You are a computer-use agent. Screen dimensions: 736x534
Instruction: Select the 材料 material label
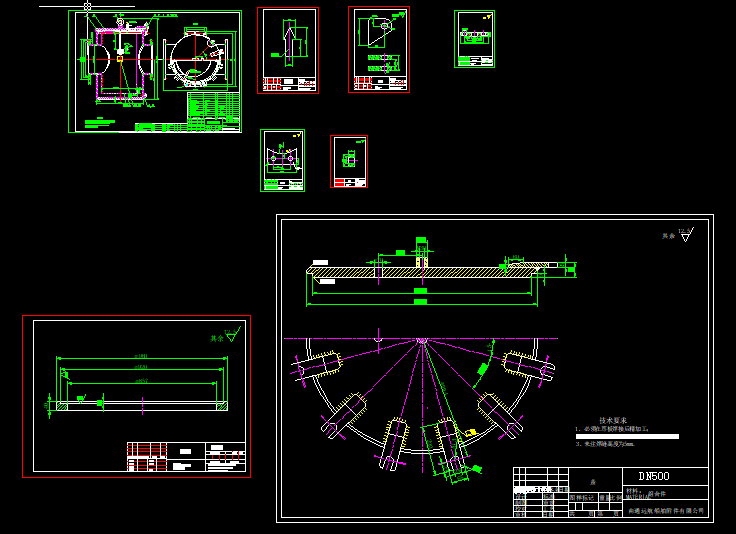tap(634, 491)
